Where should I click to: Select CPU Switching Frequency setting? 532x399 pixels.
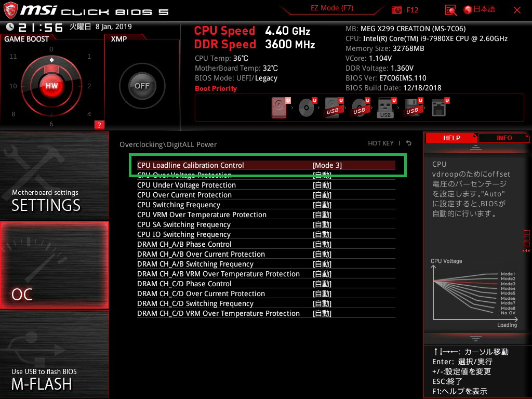click(266, 205)
